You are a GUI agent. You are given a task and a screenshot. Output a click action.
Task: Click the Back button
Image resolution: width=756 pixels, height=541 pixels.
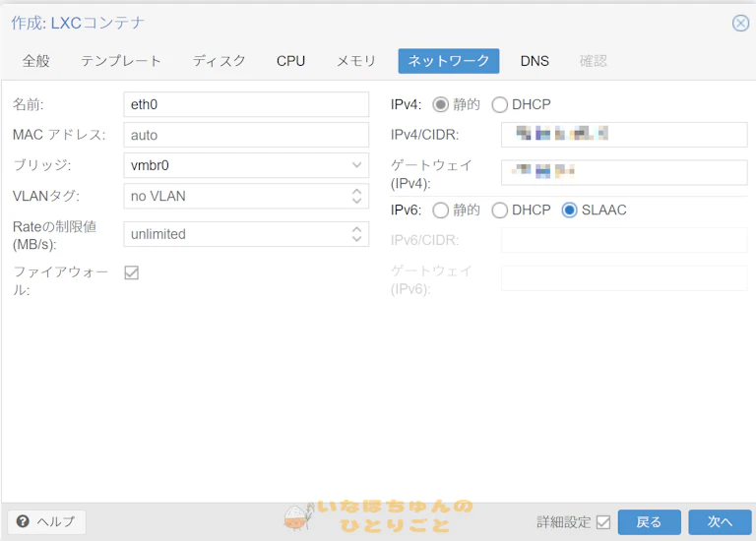tap(649, 521)
